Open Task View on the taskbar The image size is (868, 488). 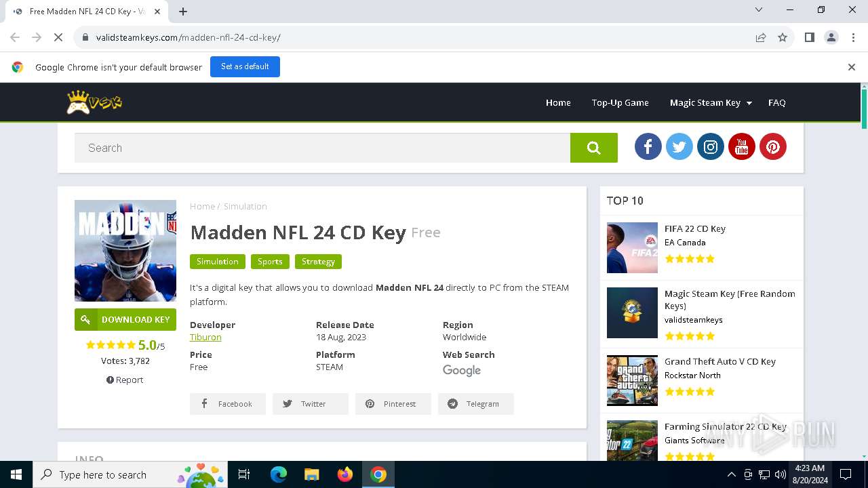coord(244,474)
